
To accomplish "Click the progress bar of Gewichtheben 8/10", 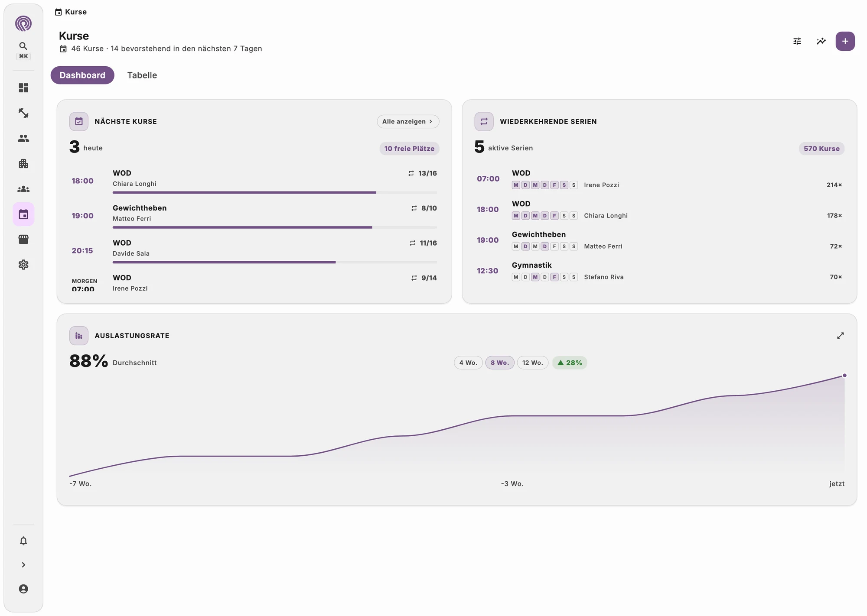I will (275, 227).
